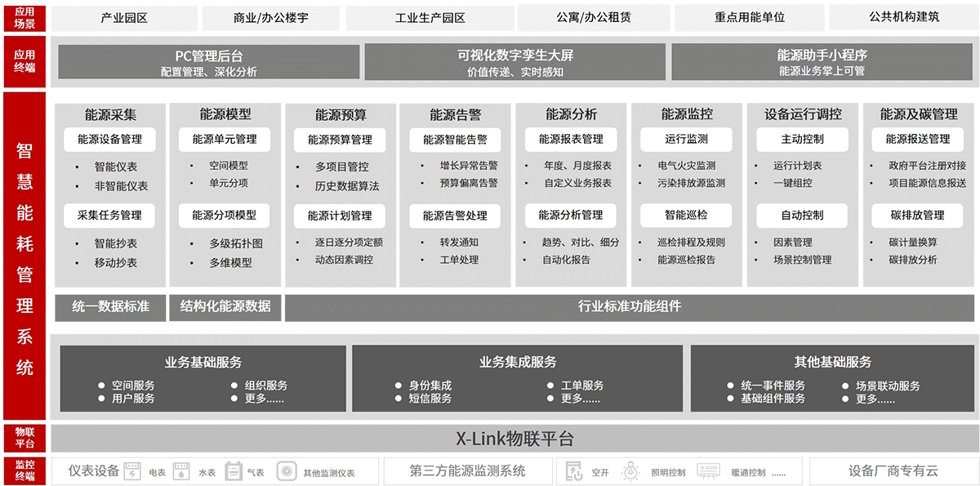The image size is (980, 486).
Task: Click the electricity meter (电表) icon
Action: coord(134,471)
